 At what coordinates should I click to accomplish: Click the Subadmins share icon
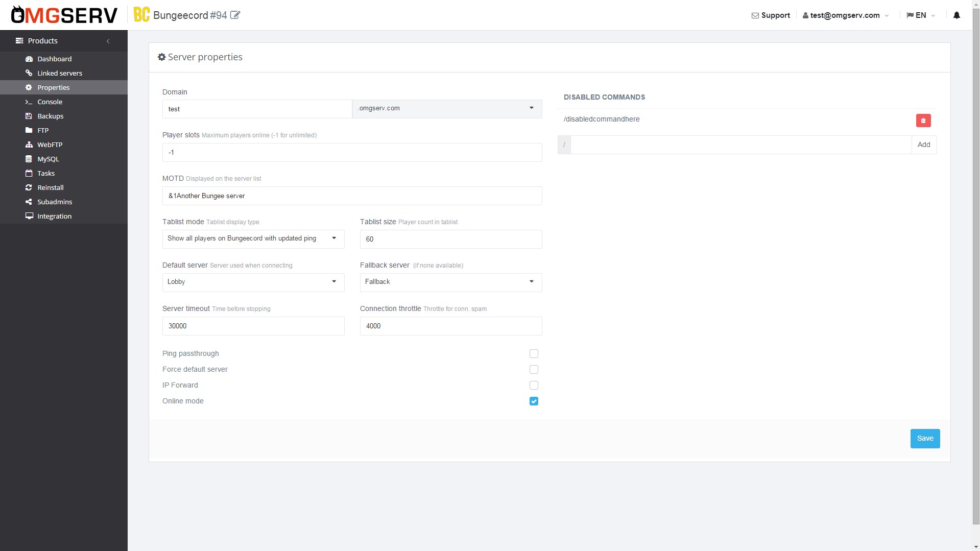pyautogui.click(x=29, y=202)
